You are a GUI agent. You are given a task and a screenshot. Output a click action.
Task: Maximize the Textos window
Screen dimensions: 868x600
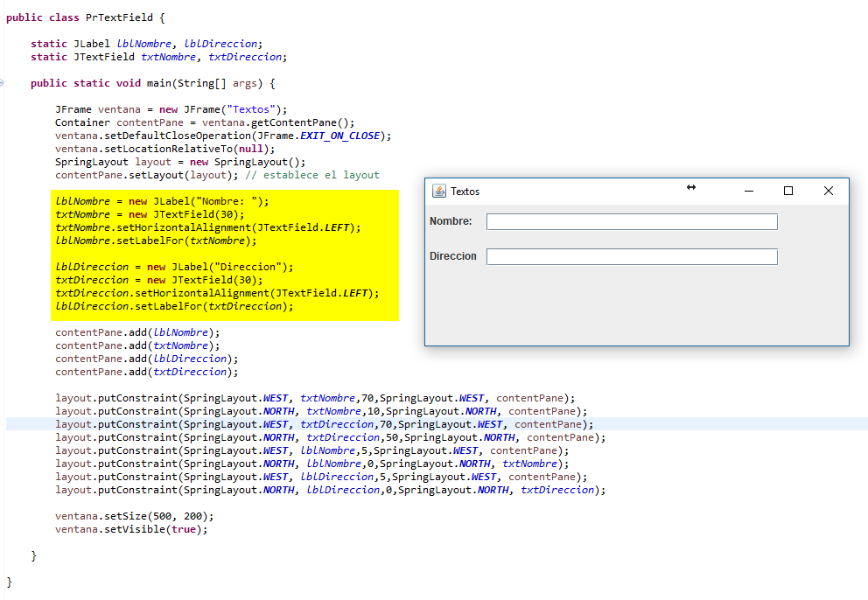tap(788, 191)
